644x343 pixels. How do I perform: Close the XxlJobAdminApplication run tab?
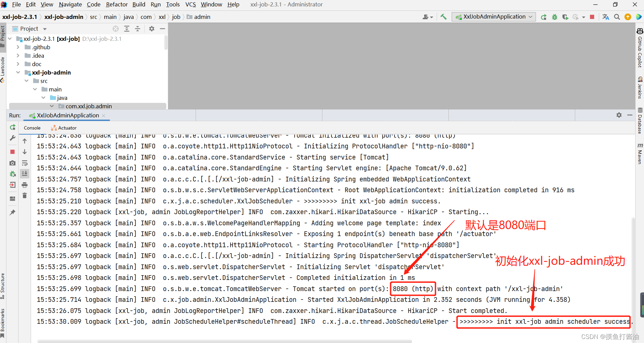[104, 116]
